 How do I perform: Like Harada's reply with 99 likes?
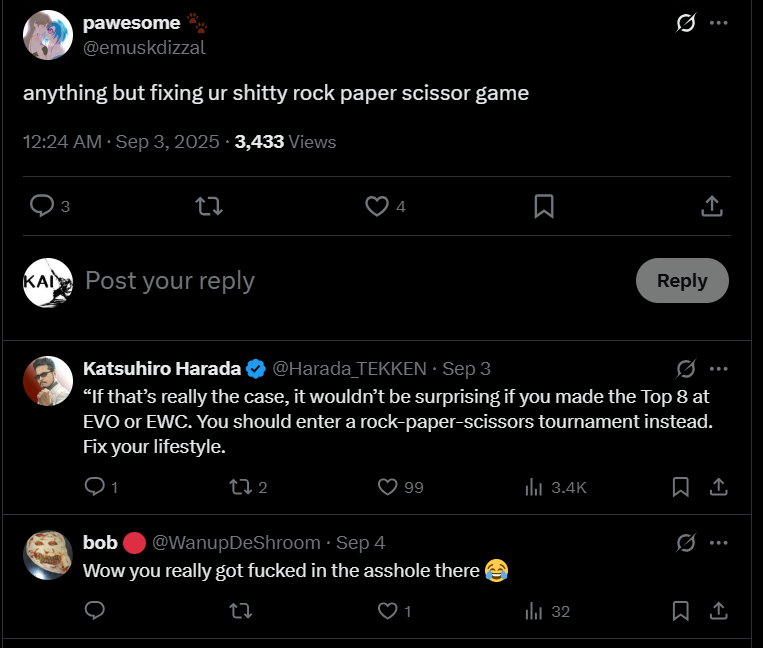[388, 487]
